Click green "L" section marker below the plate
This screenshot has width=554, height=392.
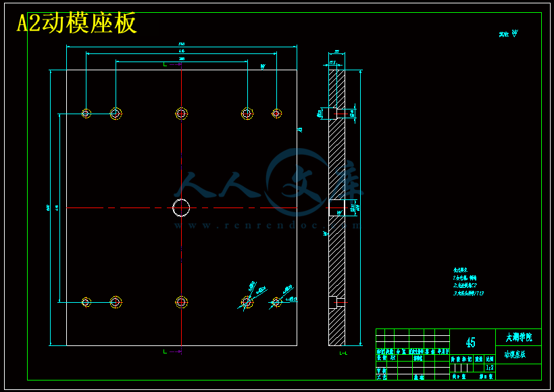coord(165,351)
